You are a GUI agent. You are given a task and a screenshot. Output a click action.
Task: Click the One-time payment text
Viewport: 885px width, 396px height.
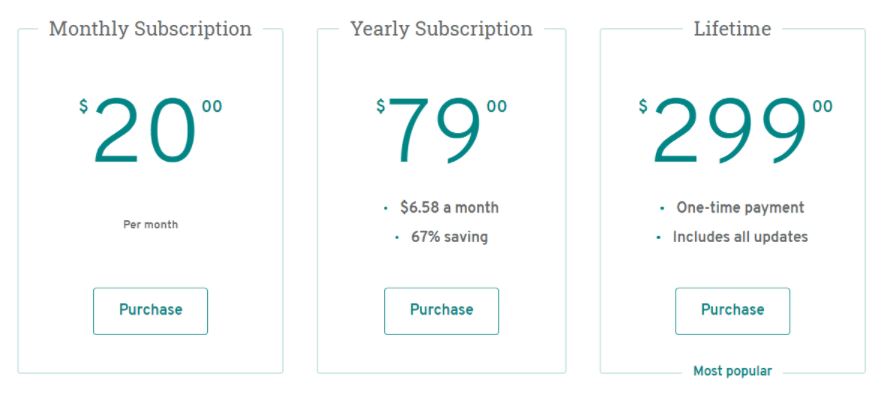click(741, 208)
